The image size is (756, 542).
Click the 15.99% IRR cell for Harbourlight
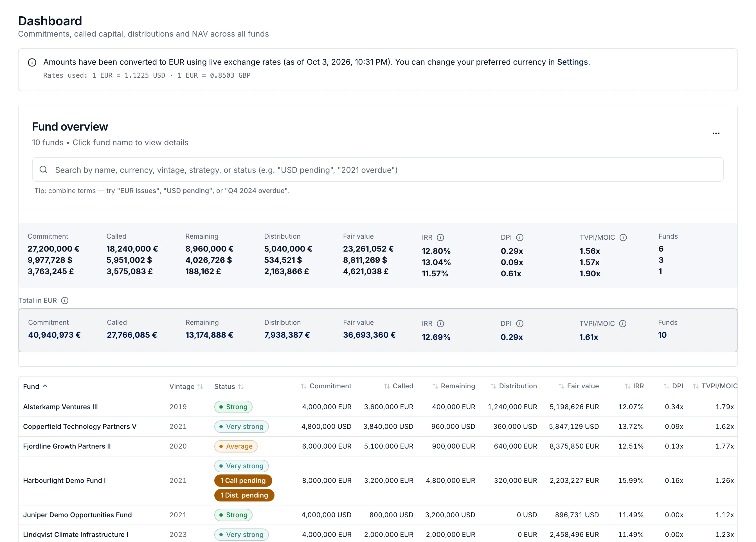coord(631,480)
